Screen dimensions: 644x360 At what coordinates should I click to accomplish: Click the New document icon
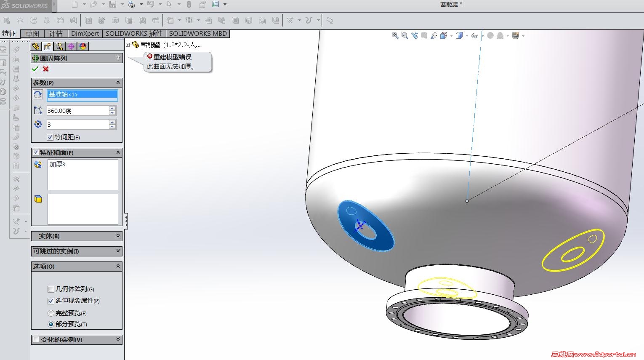coord(75,4)
